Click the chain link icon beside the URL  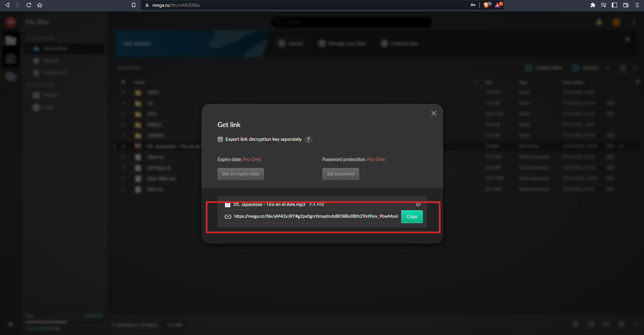(228, 217)
